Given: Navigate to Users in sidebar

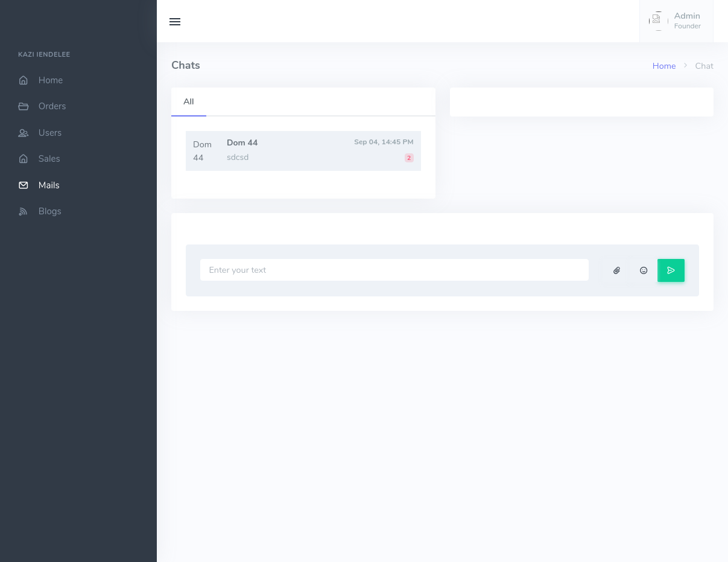Looking at the screenshot, I should pyautogui.click(x=49, y=133).
